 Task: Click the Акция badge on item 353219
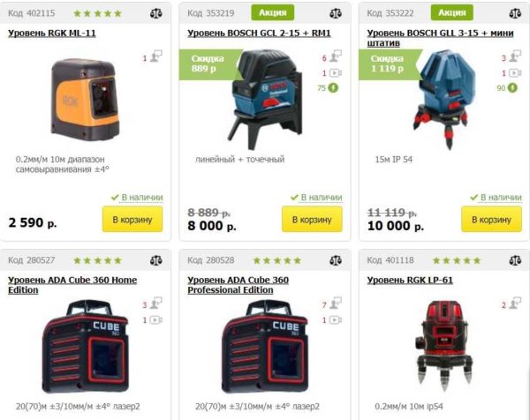coord(272,13)
